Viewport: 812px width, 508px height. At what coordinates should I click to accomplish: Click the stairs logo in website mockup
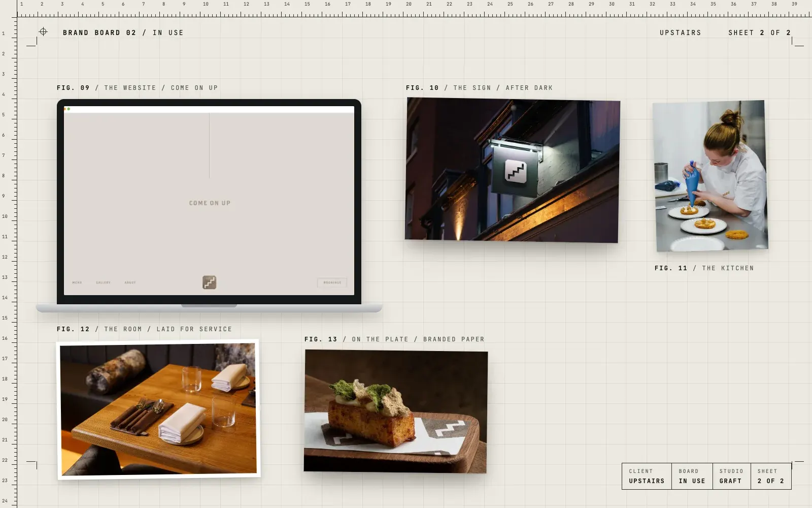[x=209, y=282]
